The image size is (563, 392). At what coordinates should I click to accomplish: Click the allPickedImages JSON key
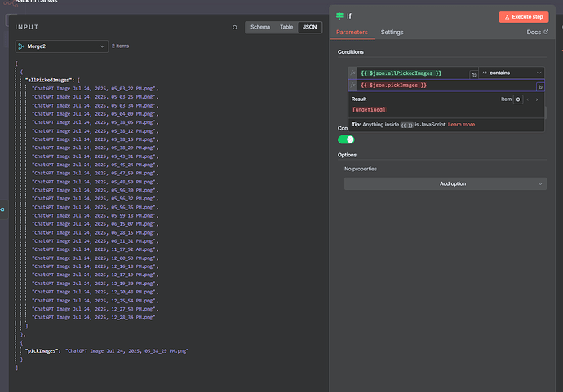point(49,80)
